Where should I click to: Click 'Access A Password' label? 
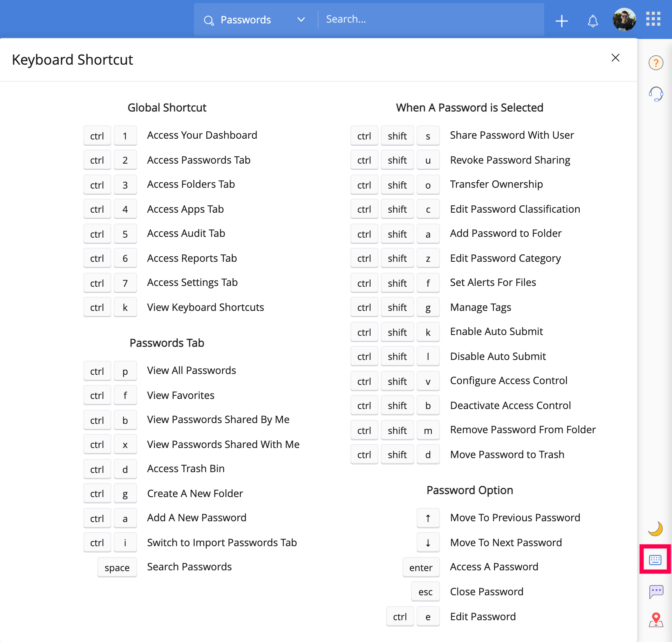point(494,567)
